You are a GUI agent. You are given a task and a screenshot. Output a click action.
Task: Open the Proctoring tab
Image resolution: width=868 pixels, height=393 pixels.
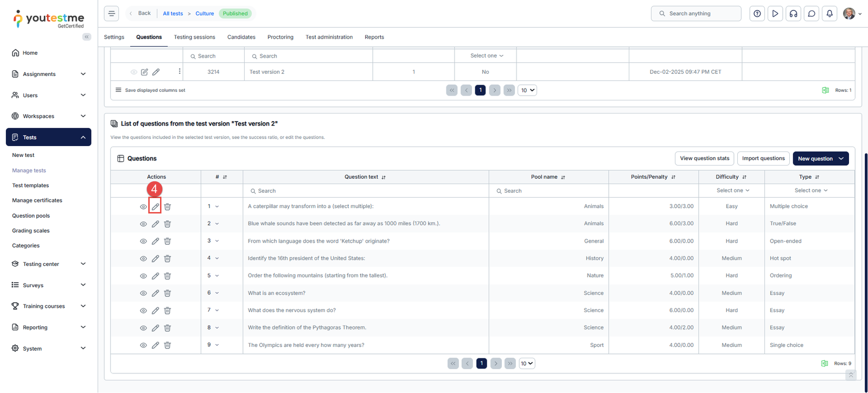280,37
